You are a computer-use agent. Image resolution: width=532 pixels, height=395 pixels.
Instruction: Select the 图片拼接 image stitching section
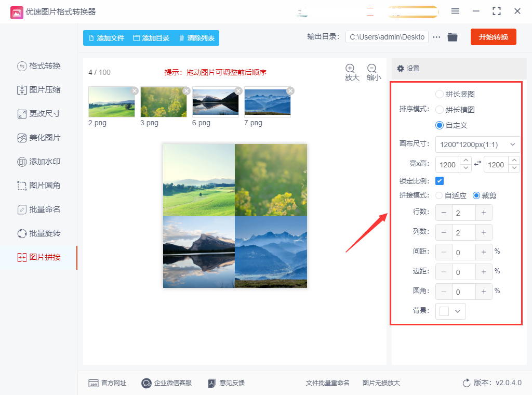pos(38,257)
